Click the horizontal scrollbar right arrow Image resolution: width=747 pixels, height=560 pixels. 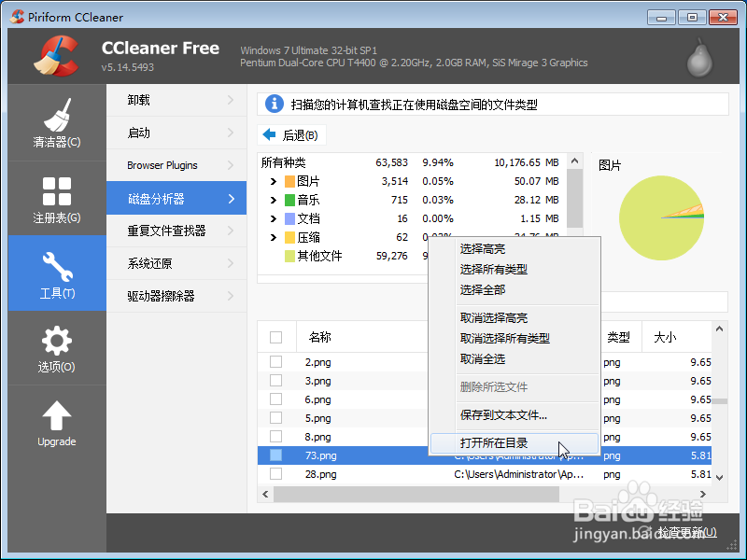(x=703, y=495)
